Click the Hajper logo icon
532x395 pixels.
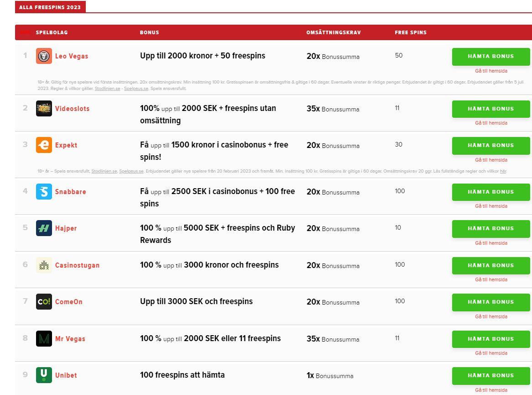(44, 228)
